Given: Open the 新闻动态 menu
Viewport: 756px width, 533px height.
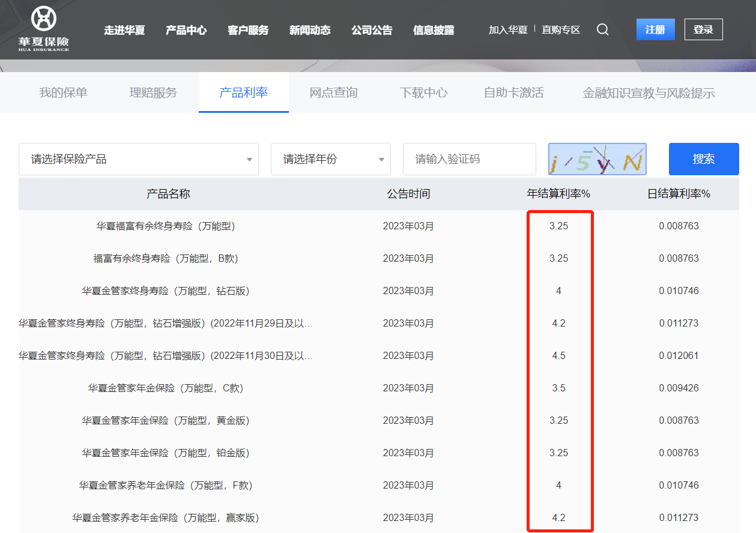Looking at the screenshot, I should [x=310, y=30].
